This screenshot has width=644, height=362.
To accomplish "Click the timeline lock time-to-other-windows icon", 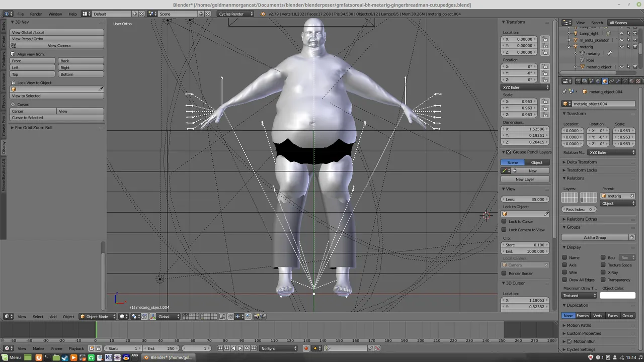I will [x=98, y=348].
